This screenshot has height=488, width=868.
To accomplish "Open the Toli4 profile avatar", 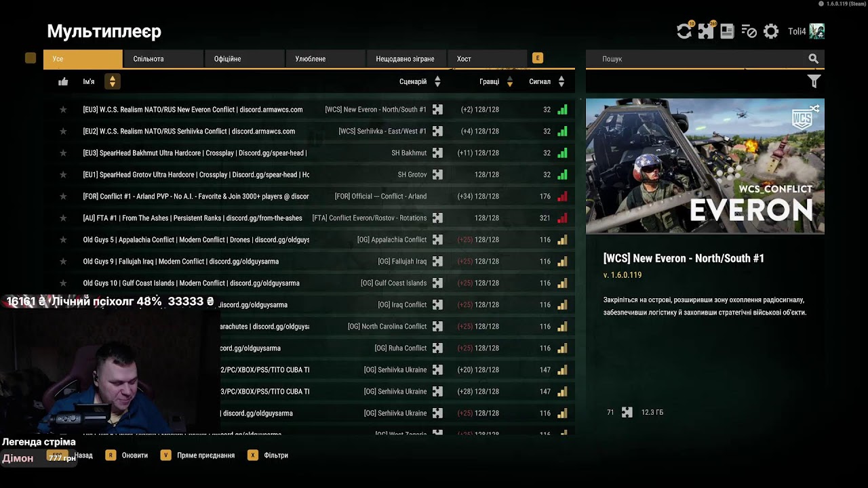I will click(816, 31).
